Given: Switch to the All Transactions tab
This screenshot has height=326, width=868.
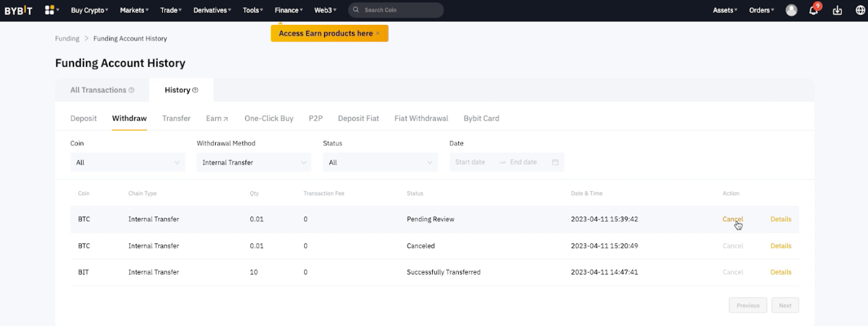Looking at the screenshot, I should pos(98,90).
